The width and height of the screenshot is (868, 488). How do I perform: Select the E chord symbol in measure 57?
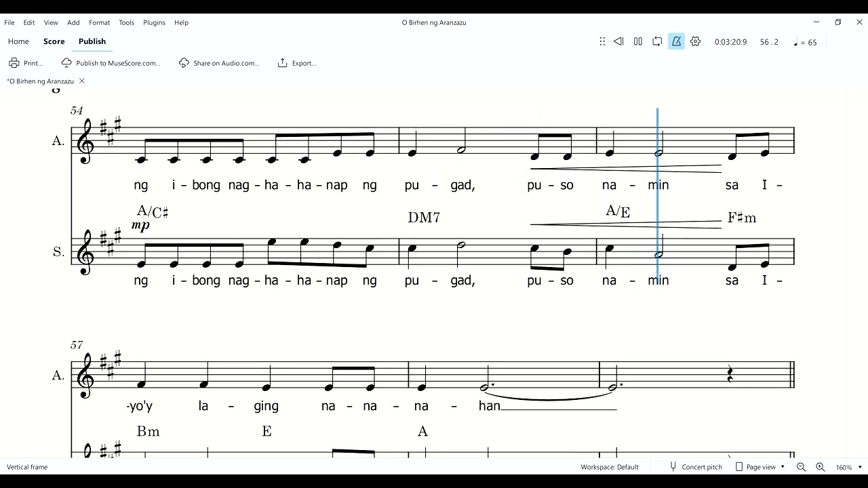pyautogui.click(x=267, y=431)
